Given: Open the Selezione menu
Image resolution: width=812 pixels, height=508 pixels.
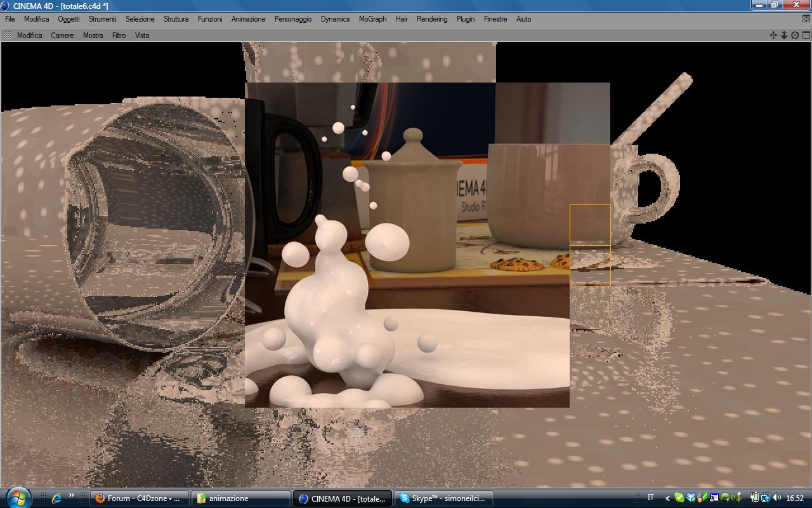Looking at the screenshot, I should 140,19.
